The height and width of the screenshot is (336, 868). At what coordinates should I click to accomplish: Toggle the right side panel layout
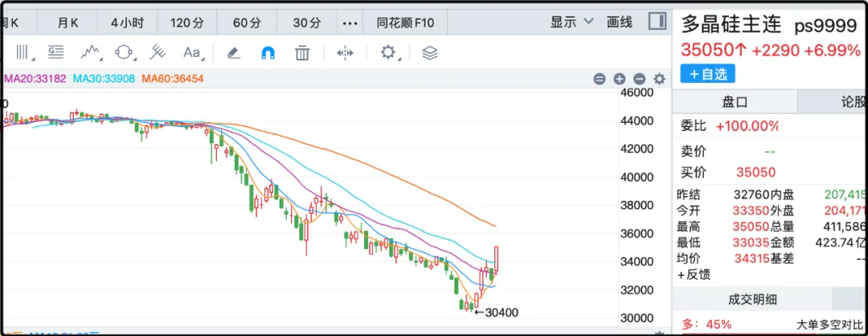(x=657, y=22)
